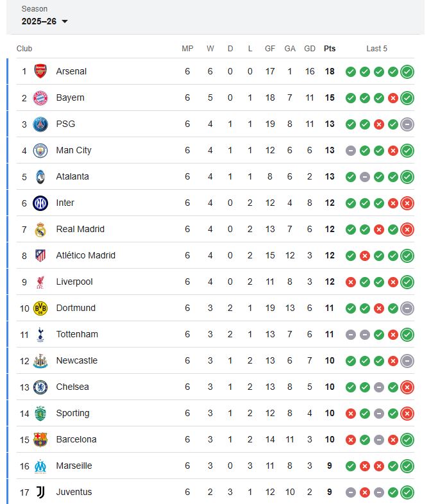Image resolution: width=447 pixels, height=504 pixels.
Task: Open the Newcastle team link
Action: (x=77, y=360)
